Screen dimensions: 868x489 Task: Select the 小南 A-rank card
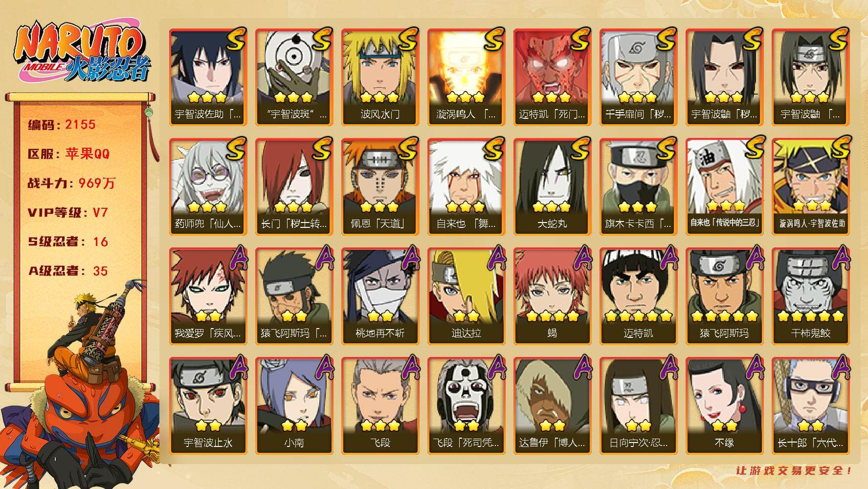(294, 405)
